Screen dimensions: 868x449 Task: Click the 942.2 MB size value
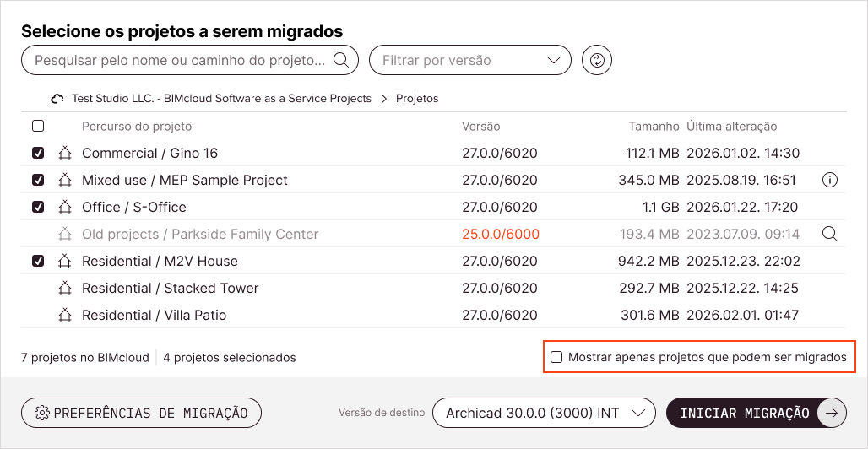click(648, 262)
